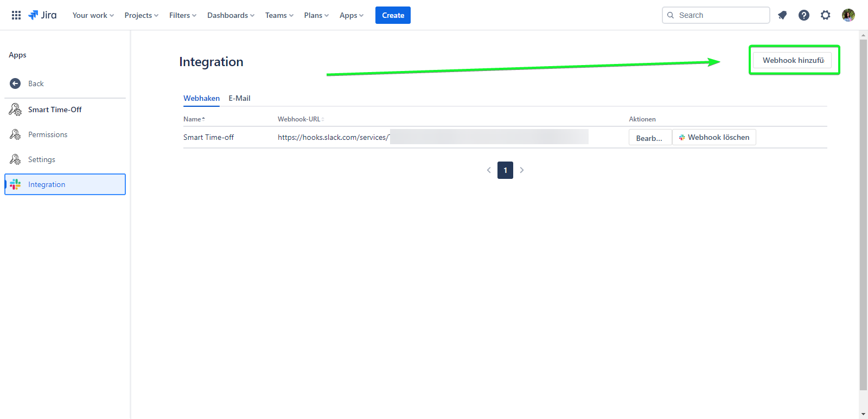Click the vertical page scrollbar
The height and width of the screenshot is (419, 868).
(863, 217)
